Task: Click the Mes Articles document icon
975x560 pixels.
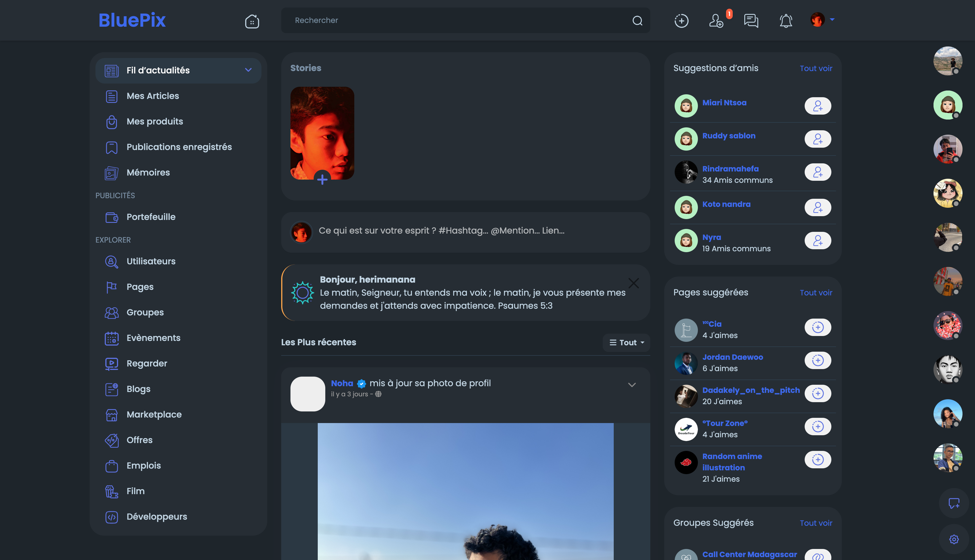Action: [x=111, y=96]
